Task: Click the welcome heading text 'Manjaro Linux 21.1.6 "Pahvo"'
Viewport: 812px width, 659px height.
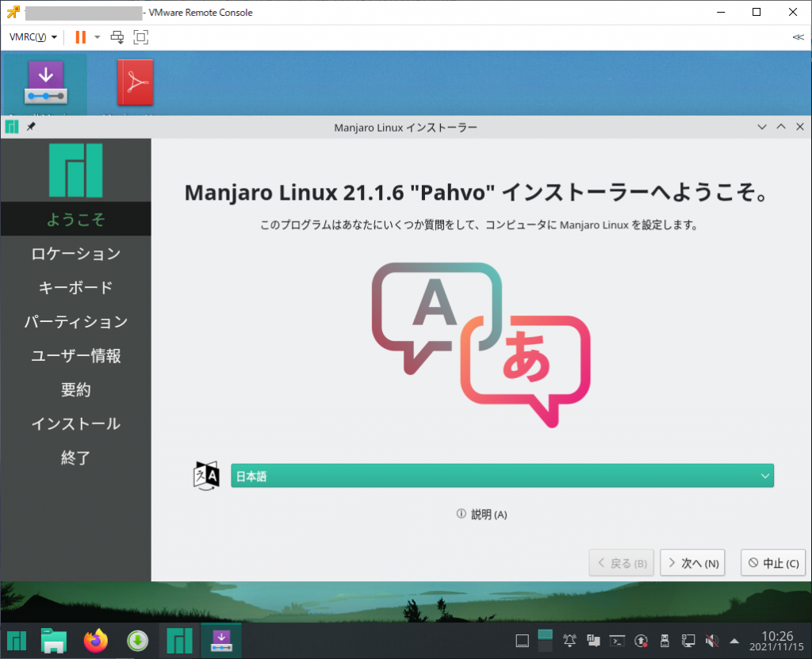Action: click(x=339, y=193)
